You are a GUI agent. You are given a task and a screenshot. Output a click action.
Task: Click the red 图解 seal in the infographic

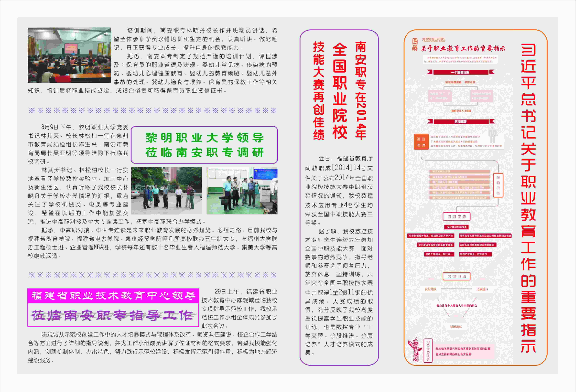(x=415, y=45)
